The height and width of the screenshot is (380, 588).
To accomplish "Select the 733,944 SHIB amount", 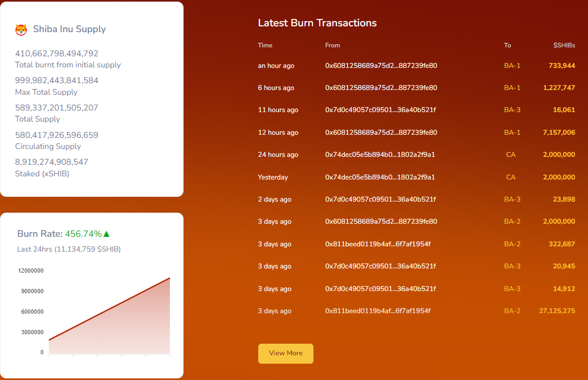I will point(562,66).
